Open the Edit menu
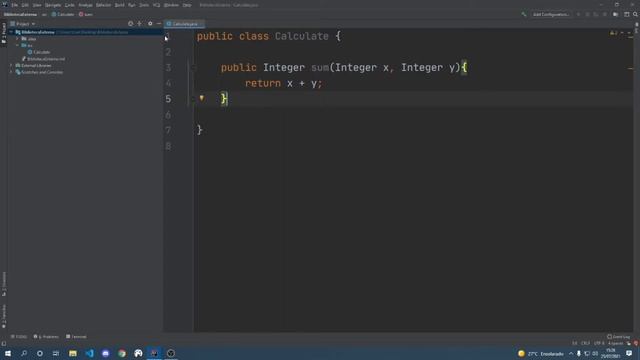 [x=25, y=5]
